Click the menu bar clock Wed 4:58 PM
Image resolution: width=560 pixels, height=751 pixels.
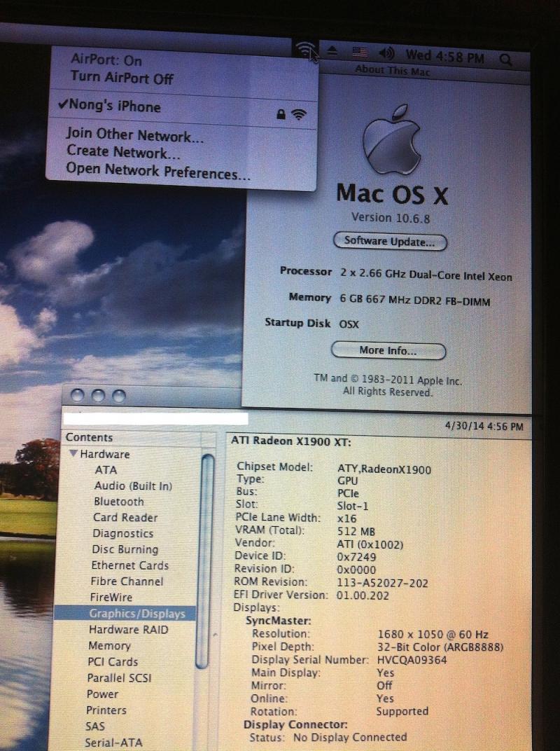[445, 56]
